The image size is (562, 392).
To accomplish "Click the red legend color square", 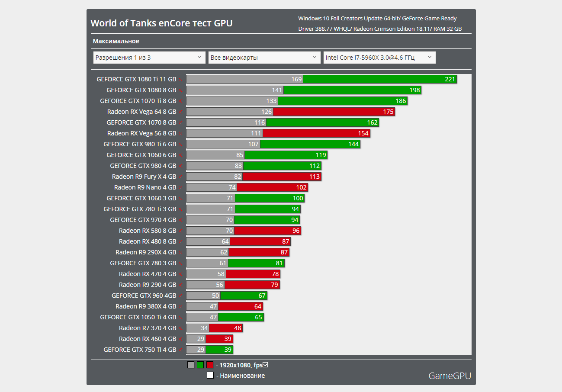I will coord(210,365).
